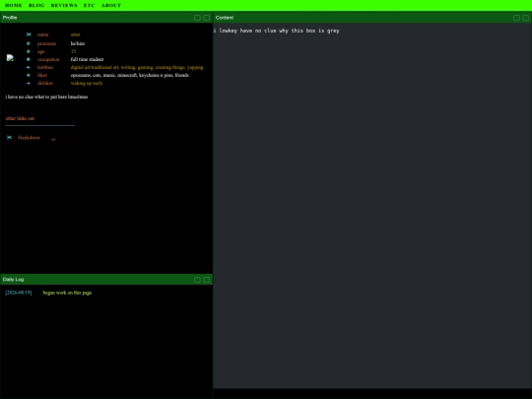Viewport: 532px width, 399px height.
Task: Open the ABOUT page
Action: [x=111, y=6]
